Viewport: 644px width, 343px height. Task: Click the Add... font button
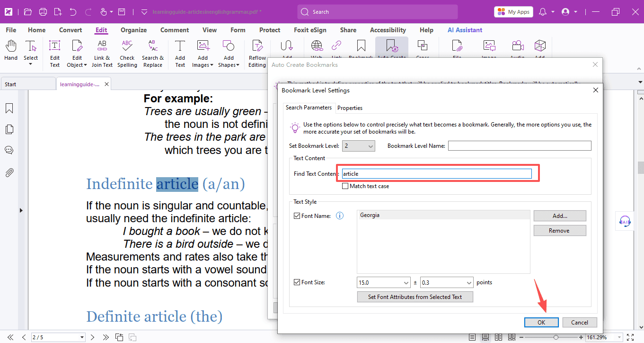point(560,216)
